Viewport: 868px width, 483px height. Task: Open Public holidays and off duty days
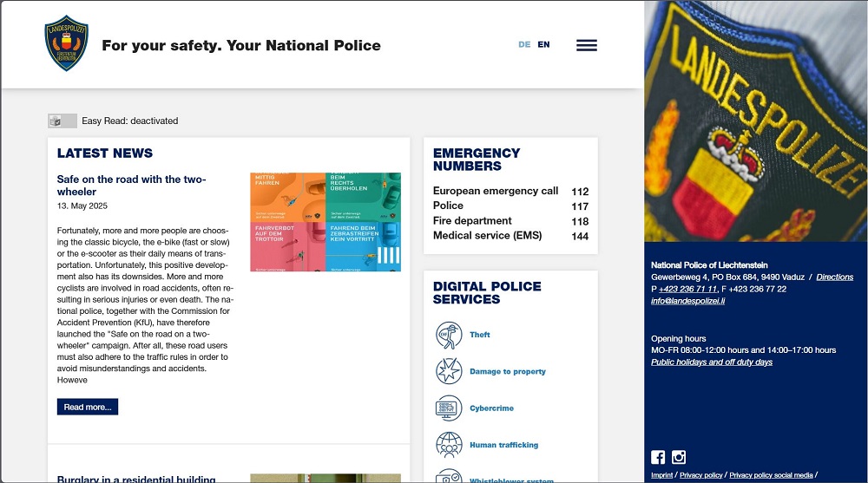(x=711, y=362)
